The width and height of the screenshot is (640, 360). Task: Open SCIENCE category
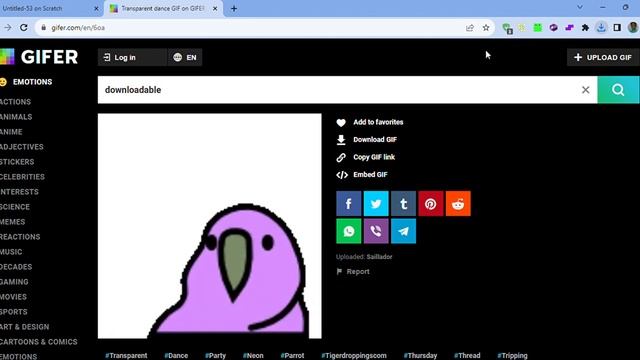pyautogui.click(x=15, y=207)
